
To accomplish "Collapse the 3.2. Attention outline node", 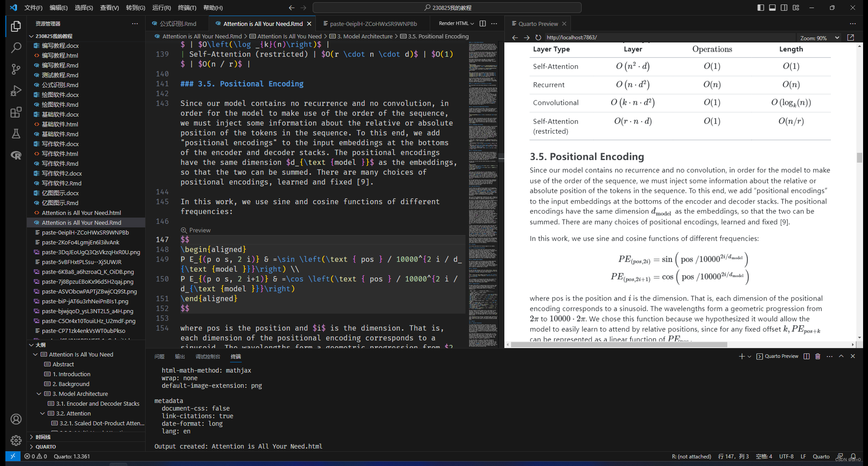I will coord(42,413).
